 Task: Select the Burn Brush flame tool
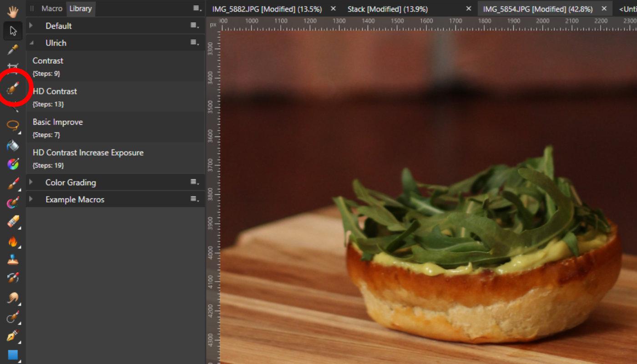click(13, 241)
